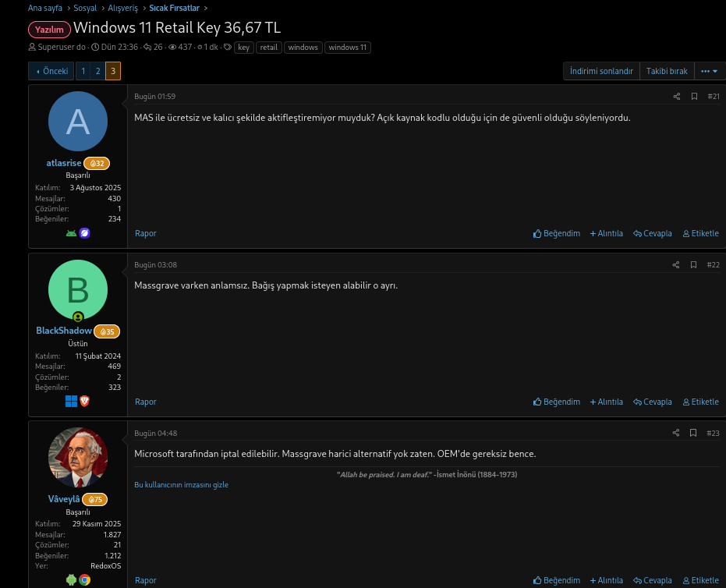Tag atlasrise with Etiketle
This screenshot has height=588, width=726.
point(700,233)
